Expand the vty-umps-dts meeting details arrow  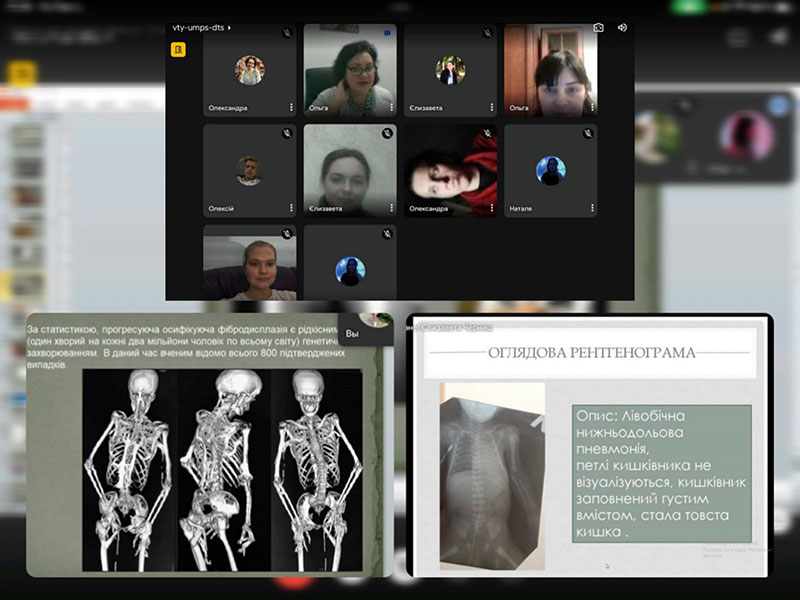point(230,29)
